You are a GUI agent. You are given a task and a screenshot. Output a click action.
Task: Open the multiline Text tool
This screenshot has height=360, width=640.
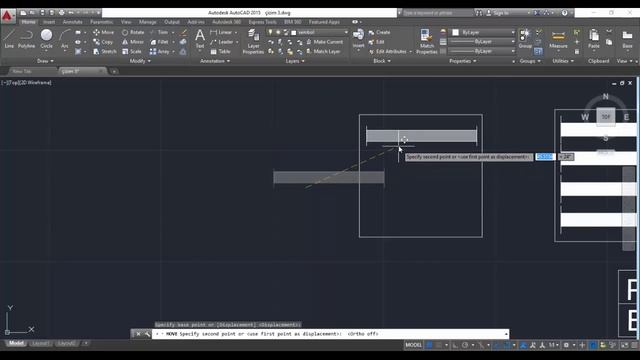coord(200,39)
